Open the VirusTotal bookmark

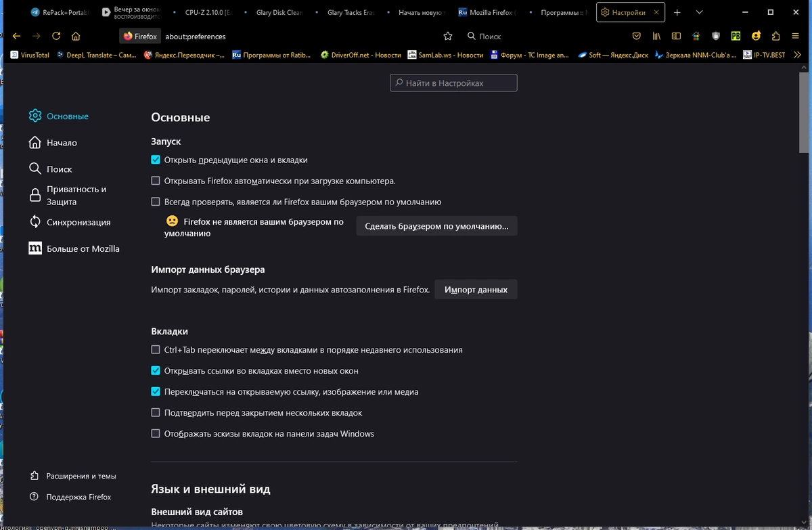coord(30,55)
